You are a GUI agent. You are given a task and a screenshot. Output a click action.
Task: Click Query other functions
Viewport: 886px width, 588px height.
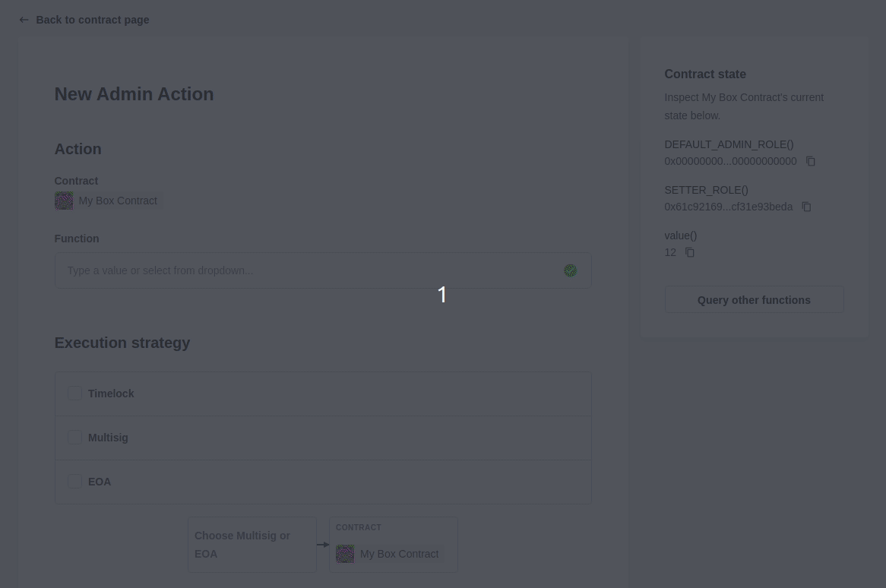754,299
